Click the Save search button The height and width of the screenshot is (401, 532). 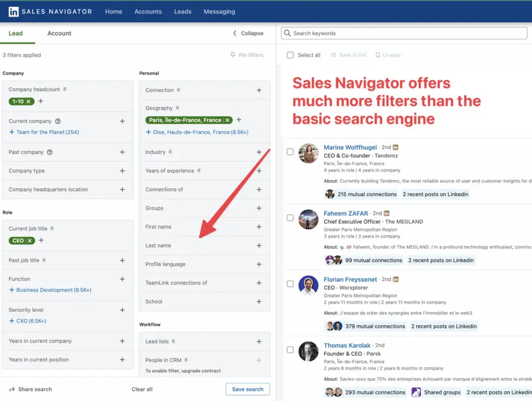coord(248,389)
